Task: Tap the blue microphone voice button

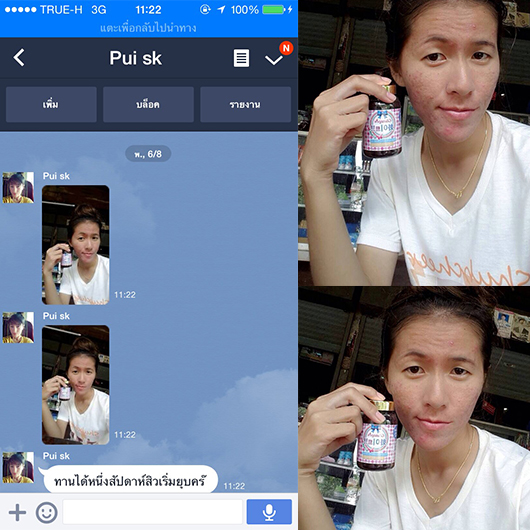Action: [x=269, y=512]
